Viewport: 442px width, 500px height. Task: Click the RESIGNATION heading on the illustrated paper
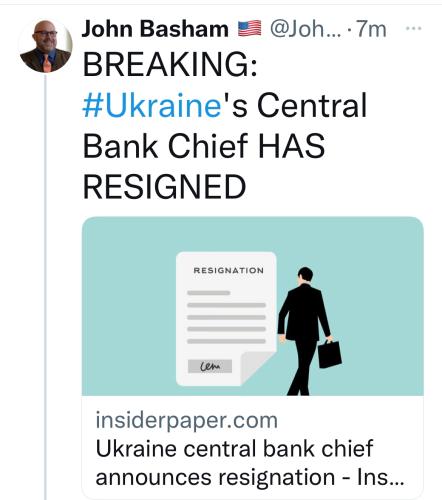[x=229, y=270]
